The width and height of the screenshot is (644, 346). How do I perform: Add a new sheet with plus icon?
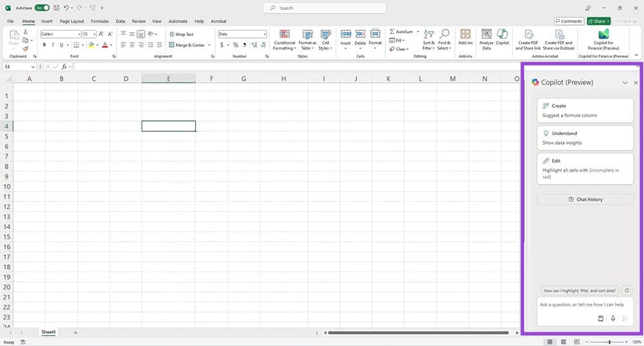75,332
